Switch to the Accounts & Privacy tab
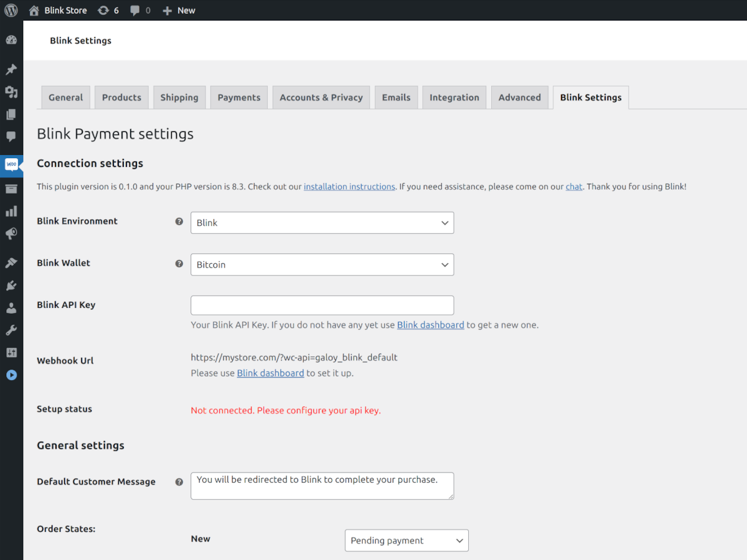This screenshot has height=560, width=747. coord(321,98)
